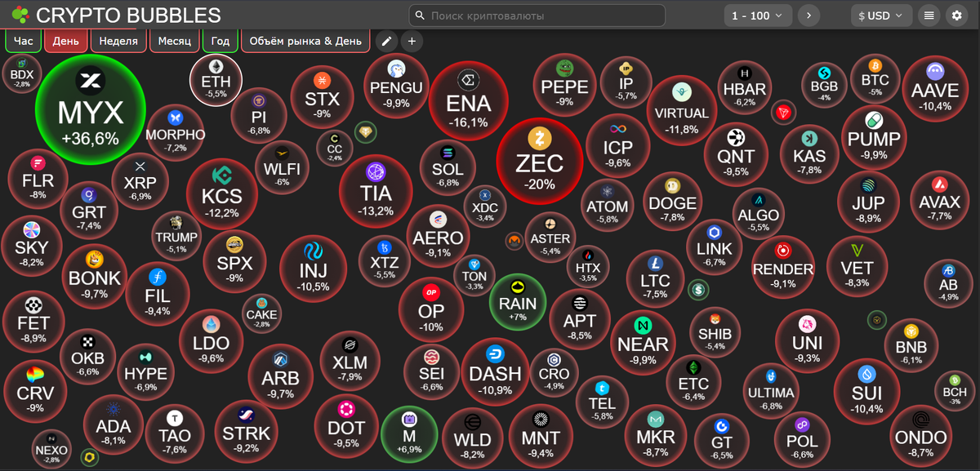Go to next page with arrow button
The image size is (980, 471).
pos(809,15)
